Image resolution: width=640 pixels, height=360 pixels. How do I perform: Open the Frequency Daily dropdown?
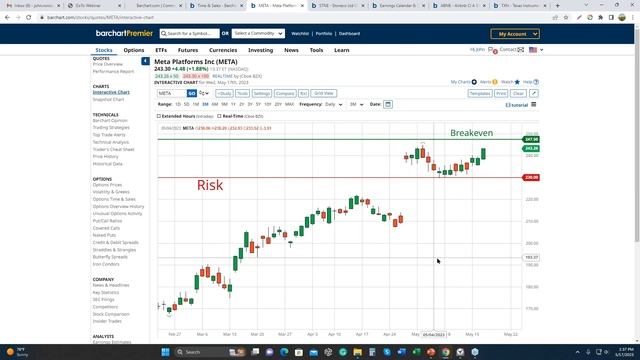pyautogui.click(x=334, y=104)
